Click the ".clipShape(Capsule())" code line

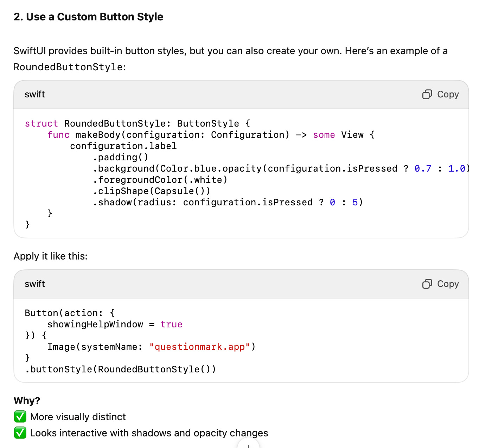[152, 191]
